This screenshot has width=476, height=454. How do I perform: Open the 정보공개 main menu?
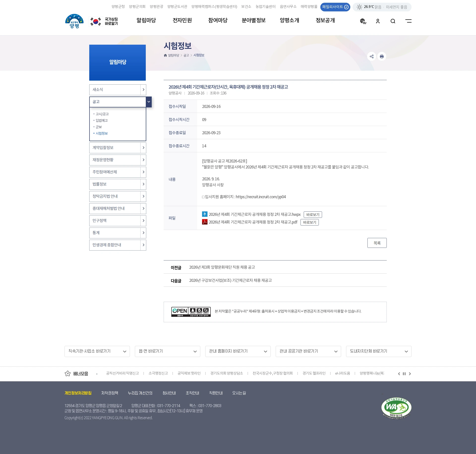(325, 20)
